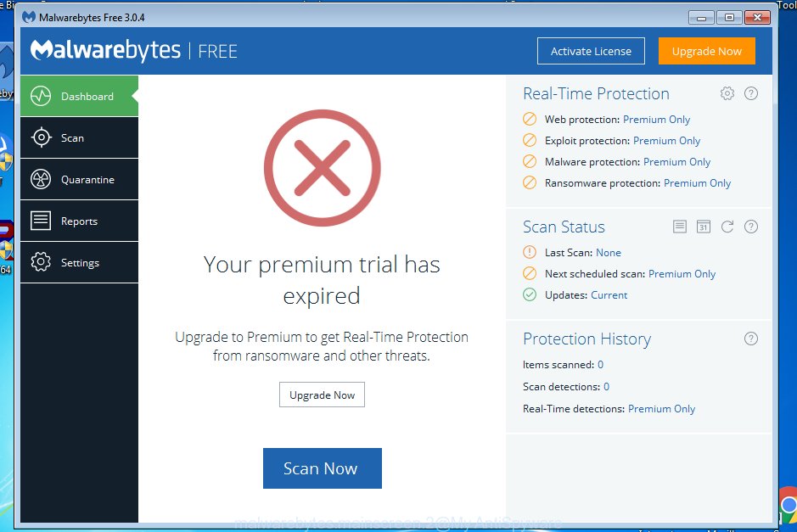Click the Real-Time Protection help icon

(x=751, y=93)
